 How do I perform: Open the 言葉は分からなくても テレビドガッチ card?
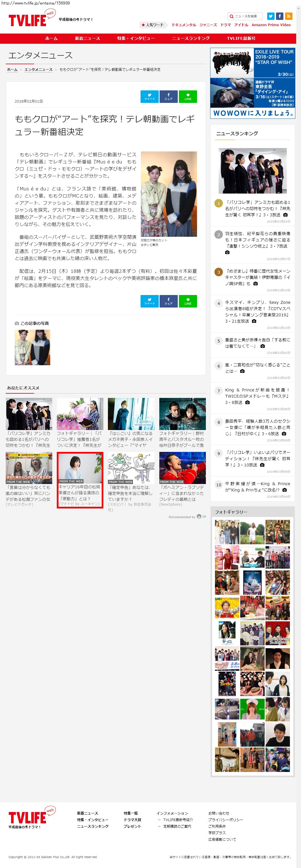point(29,479)
